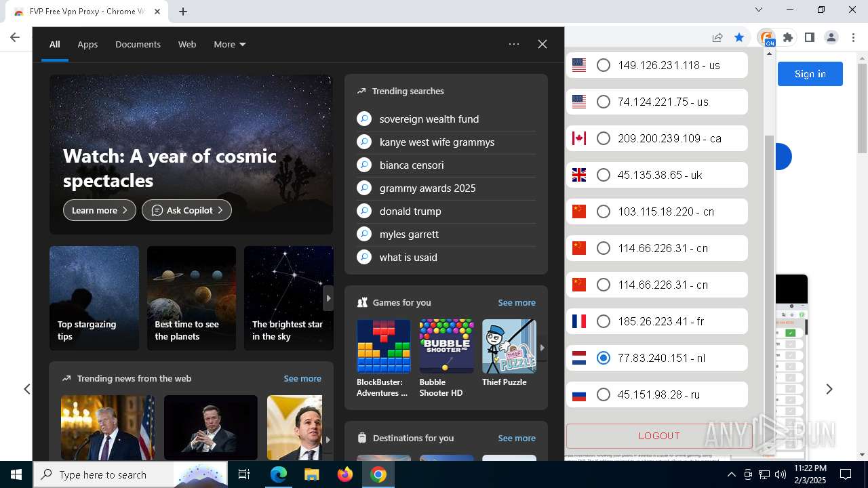This screenshot has width=868, height=488.
Task: Open the Top stargazing tips card
Action: click(94, 298)
